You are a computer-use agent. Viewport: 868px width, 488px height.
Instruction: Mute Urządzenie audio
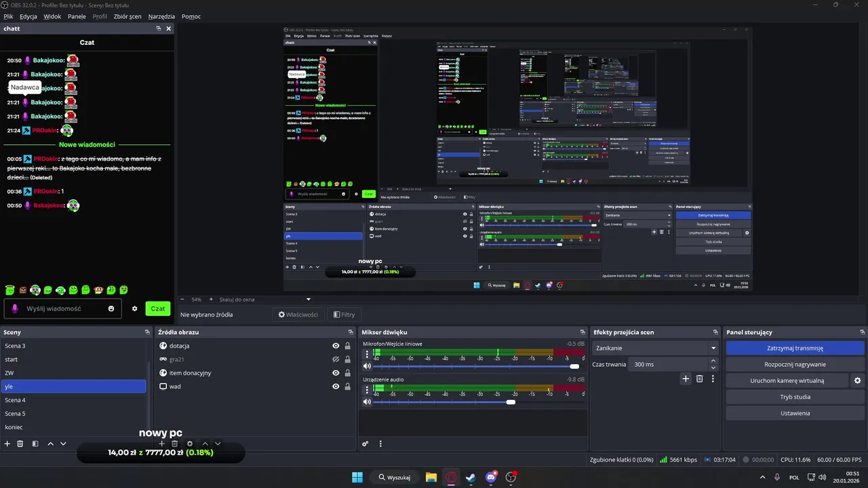(367, 402)
